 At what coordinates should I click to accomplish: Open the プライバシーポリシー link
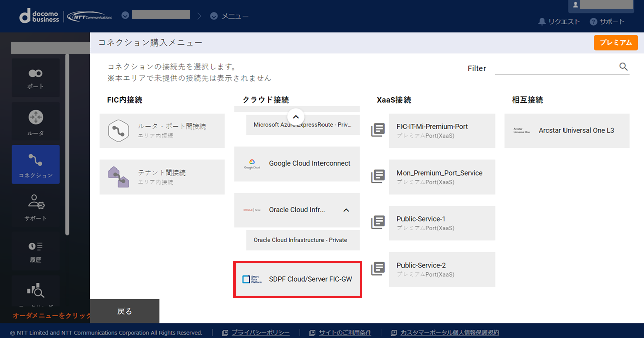(260, 333)
